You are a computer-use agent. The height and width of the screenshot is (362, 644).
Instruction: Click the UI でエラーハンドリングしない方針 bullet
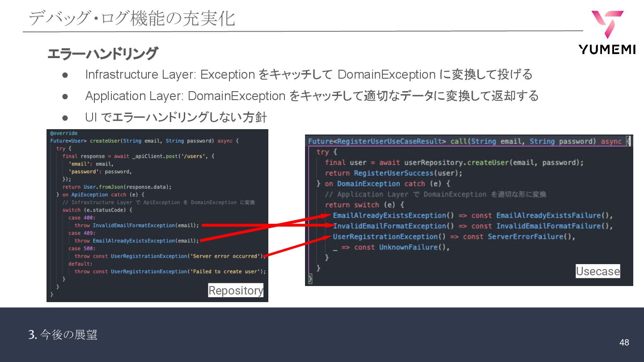pos(176,117)
